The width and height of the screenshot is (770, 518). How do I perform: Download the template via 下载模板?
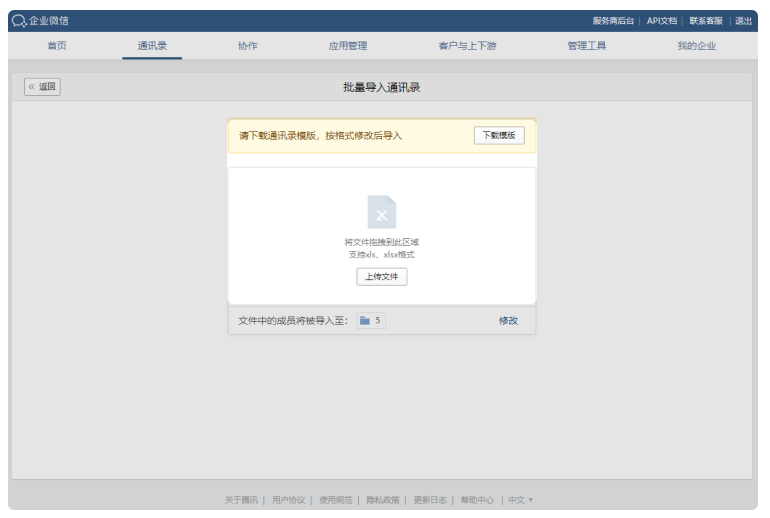(498, 136)
